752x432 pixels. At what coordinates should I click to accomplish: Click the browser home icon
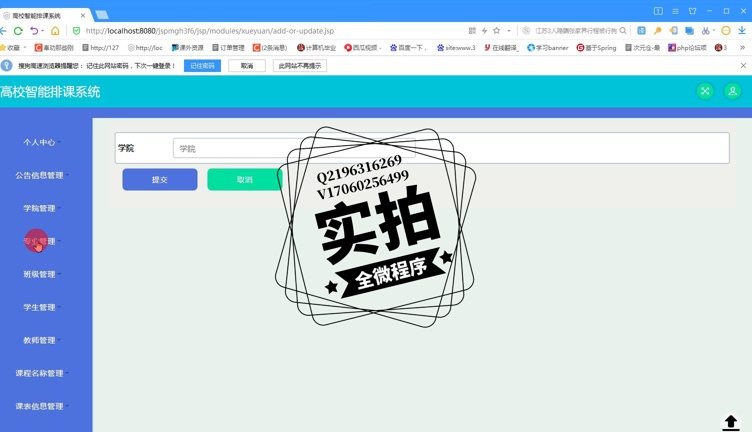(55, 31)
